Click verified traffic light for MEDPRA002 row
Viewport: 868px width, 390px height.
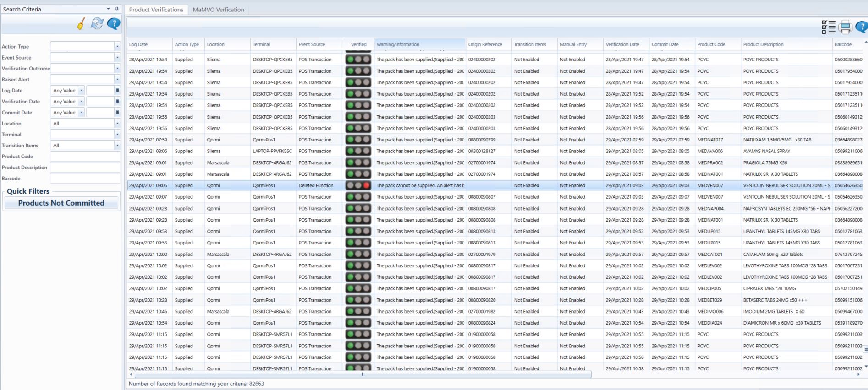(358, 162)
